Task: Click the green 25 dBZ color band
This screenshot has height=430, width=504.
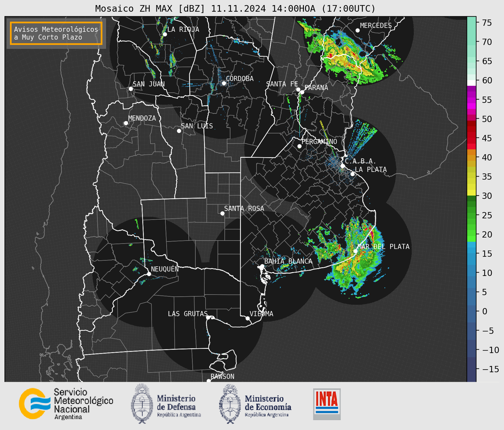Action: (471, 215)
